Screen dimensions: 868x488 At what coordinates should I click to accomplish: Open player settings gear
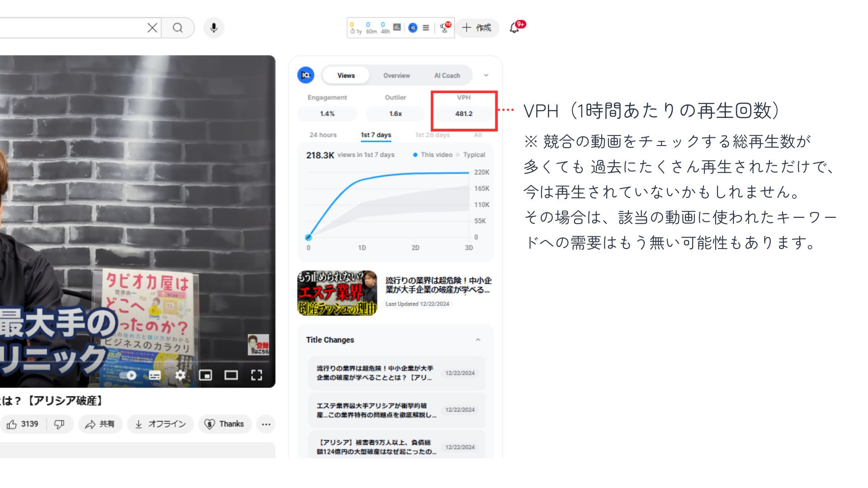180,375
